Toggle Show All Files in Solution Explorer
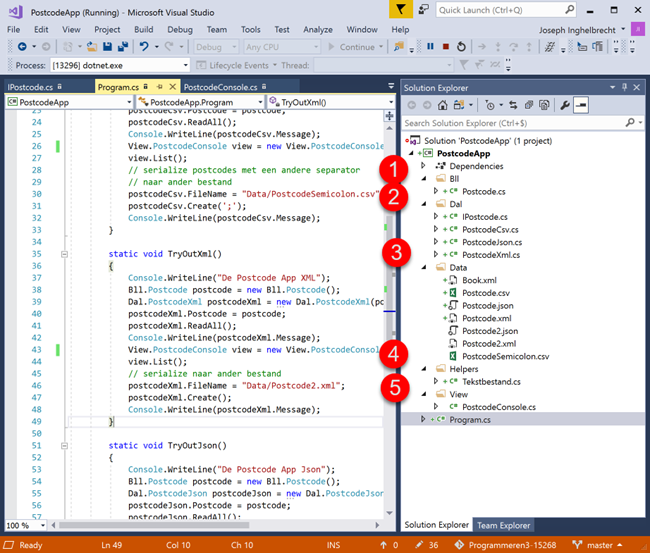Screen dimensions: 650x553 click(544, 105)
